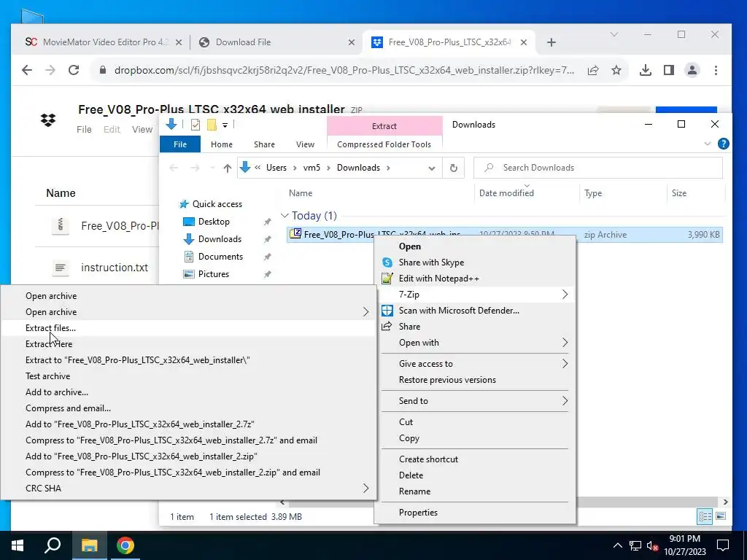The image size is (747, 560).
Task: Select Extract files... in 7-Zip submenu
Action: [188, 327]
